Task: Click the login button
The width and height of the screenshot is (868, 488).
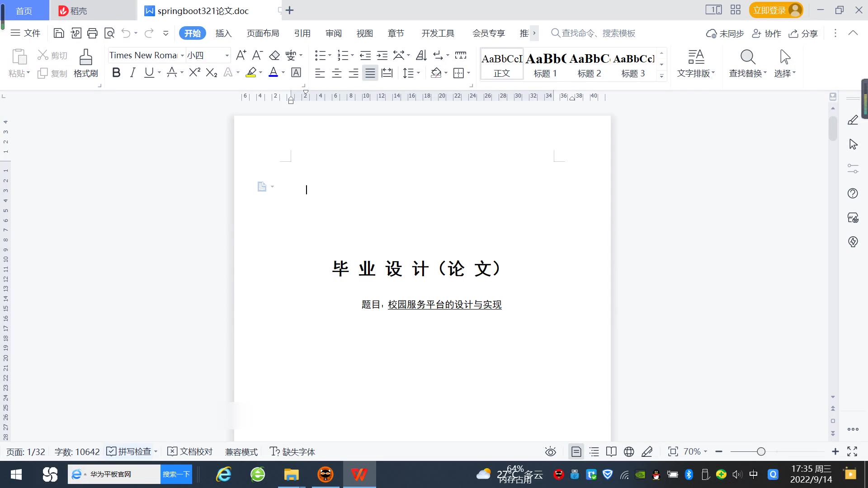Action: 769,10
